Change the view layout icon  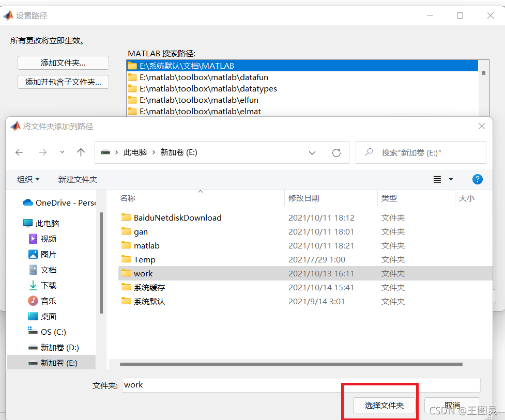pyautogui.click(x=437, y=179)
